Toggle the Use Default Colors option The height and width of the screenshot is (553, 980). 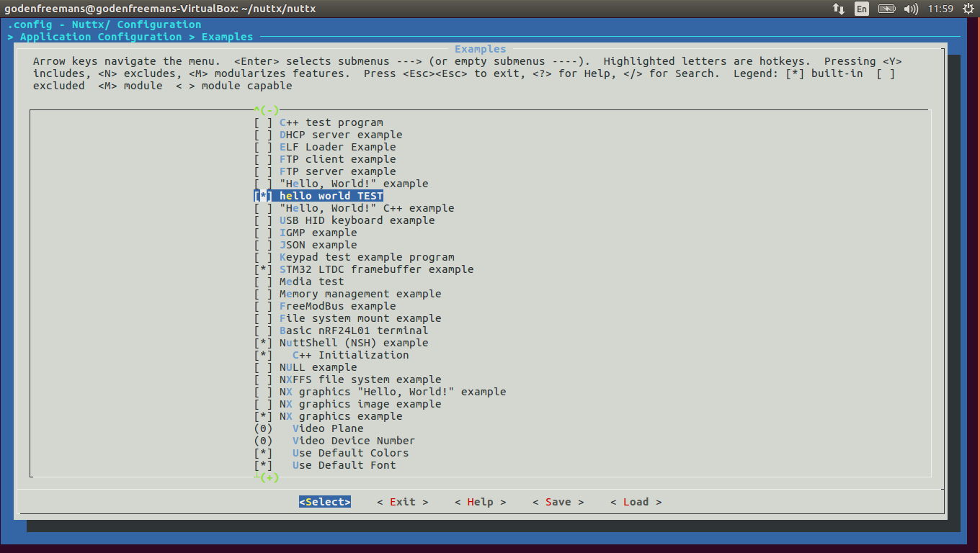point(263,453)
